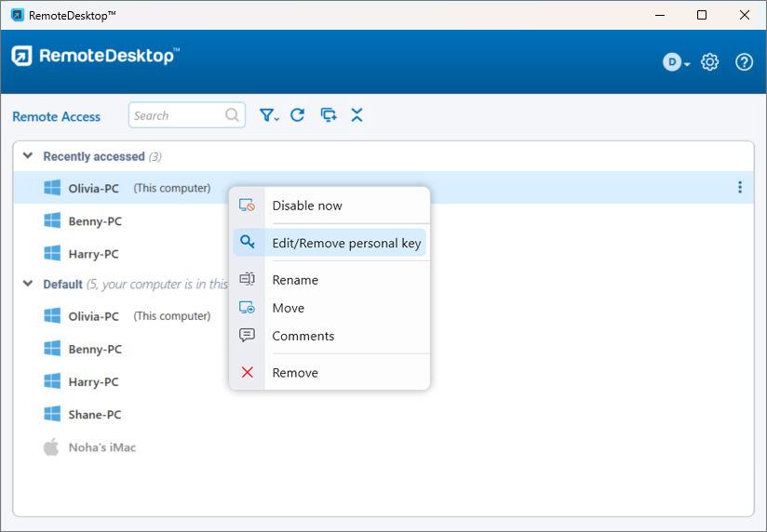The image size is (767, 532).
Task: Click the search magnifier icon
Action: (233, 116)
